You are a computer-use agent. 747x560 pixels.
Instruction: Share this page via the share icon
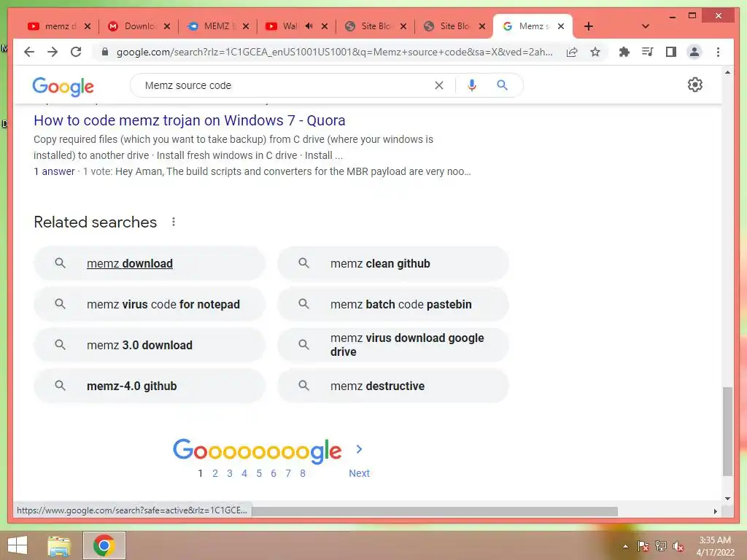point(572,52)
